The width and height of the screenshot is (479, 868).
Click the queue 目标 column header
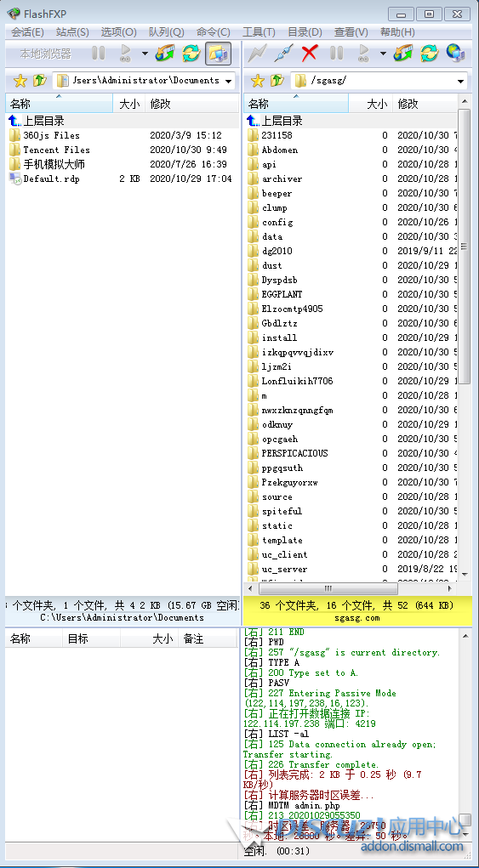click(x=91, y=638)
